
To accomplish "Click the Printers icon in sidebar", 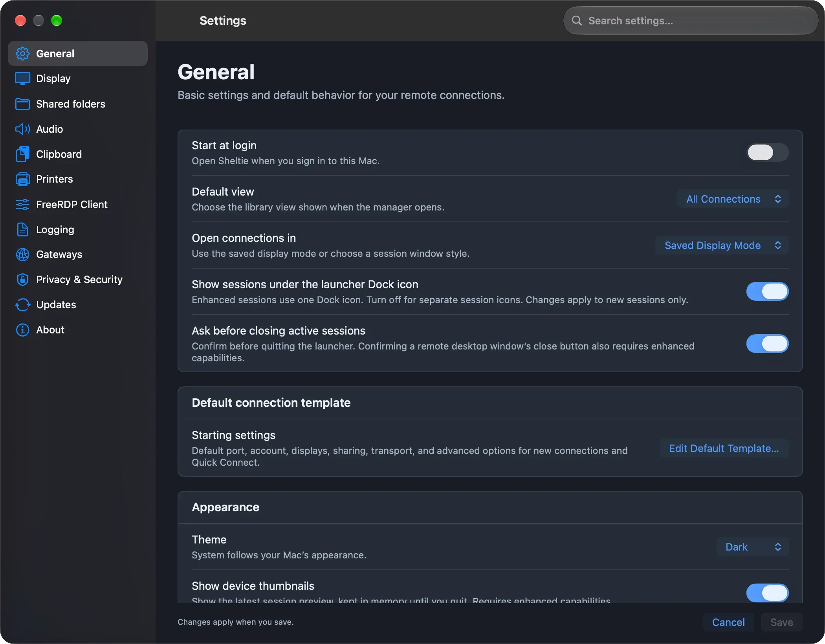I will [x=22, y=179].
